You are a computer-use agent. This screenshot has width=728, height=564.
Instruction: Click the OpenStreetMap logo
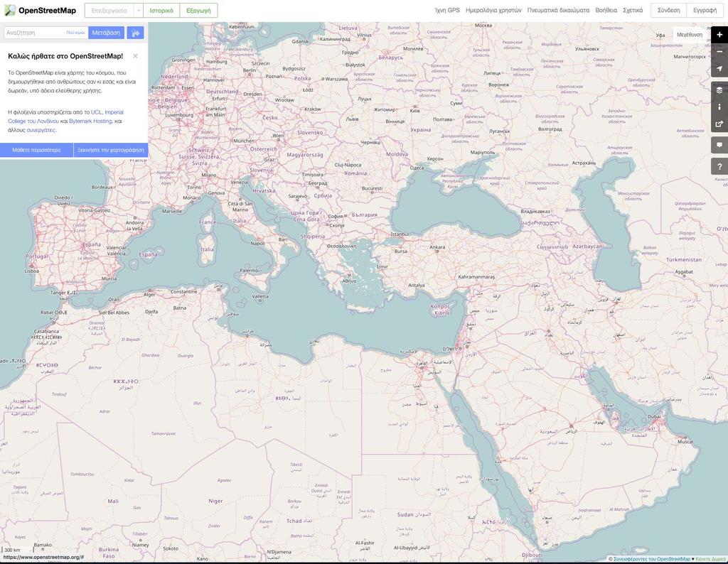40,10
